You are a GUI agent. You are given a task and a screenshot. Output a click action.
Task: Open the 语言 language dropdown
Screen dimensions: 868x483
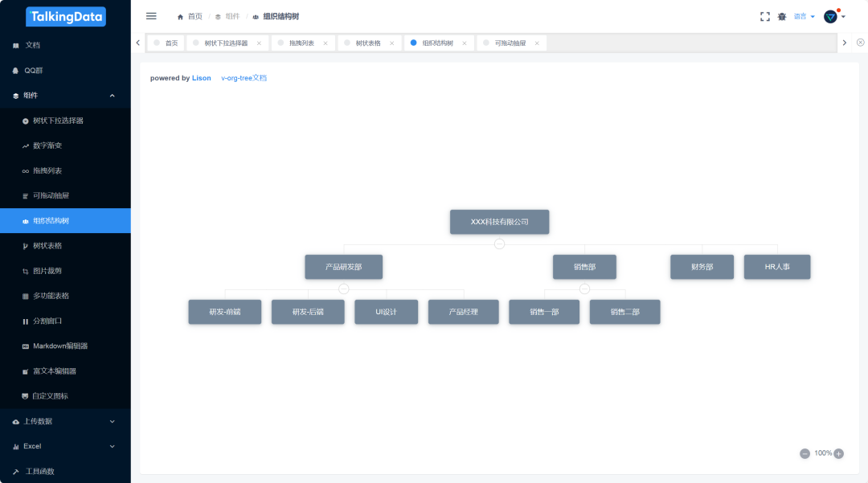point(804,17)
